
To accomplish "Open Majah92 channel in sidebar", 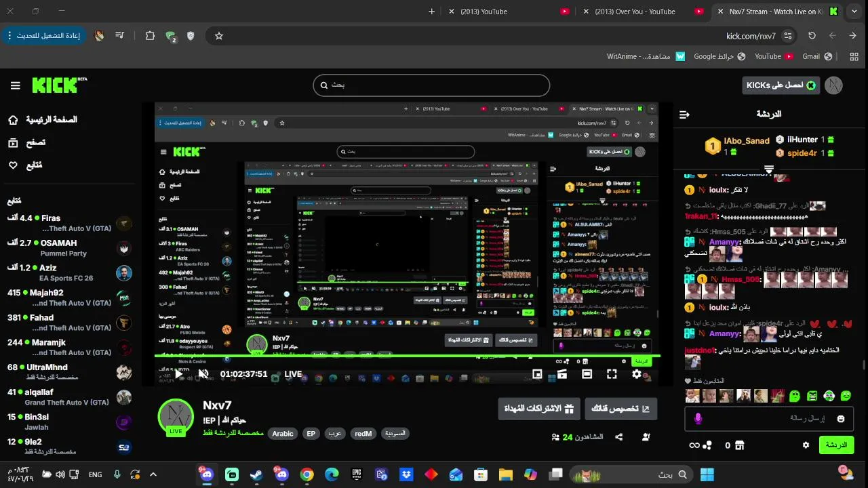I will (x=68, y=298).
